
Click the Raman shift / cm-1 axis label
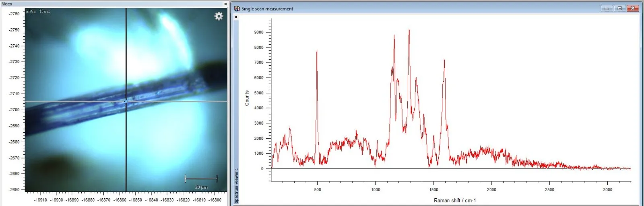click(x=455, y=200)
